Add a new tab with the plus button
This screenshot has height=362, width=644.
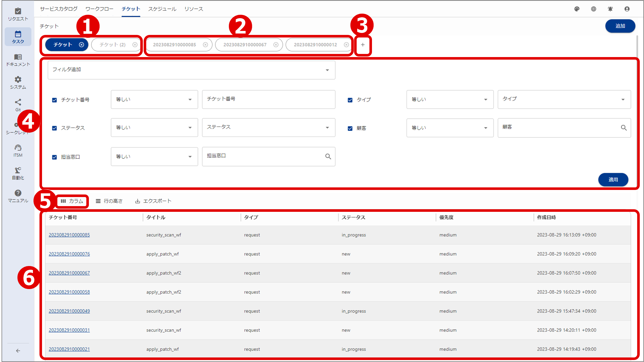tap(363, 45)
